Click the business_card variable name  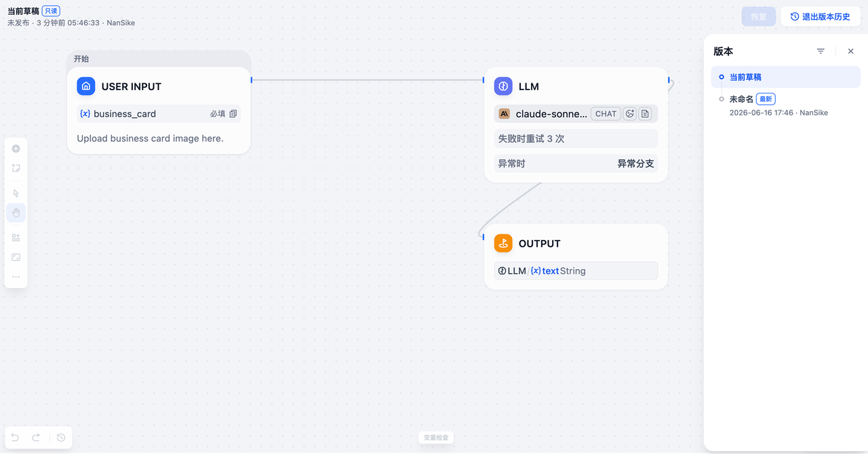coord(125,114)
